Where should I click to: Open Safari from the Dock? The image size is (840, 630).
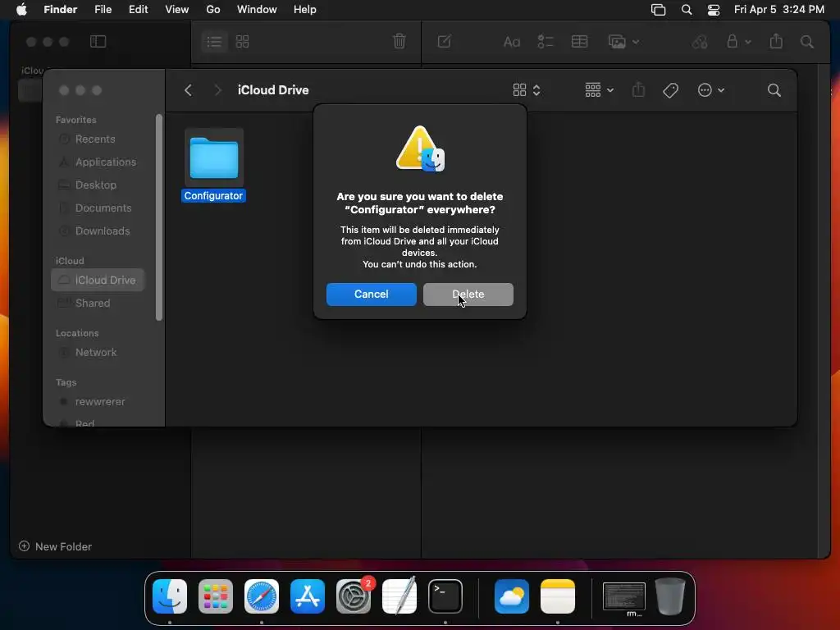[x=262, y=596]
